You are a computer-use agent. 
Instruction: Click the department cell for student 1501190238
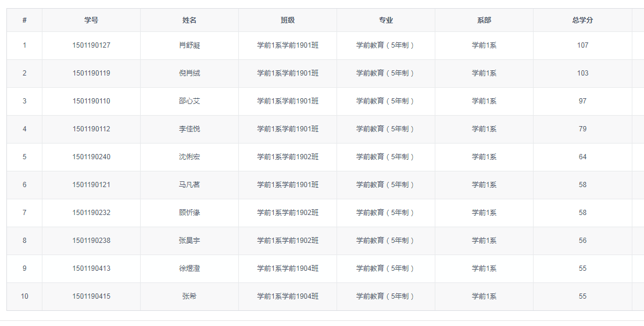click(x=484, y=241)
